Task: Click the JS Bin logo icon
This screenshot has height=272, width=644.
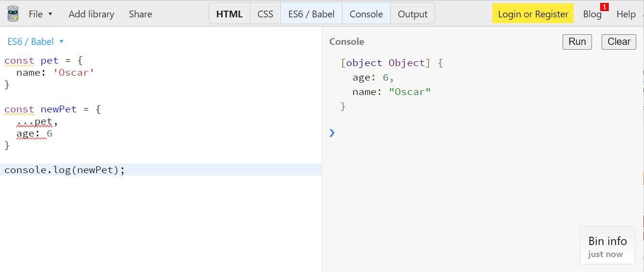Action: 13,14
